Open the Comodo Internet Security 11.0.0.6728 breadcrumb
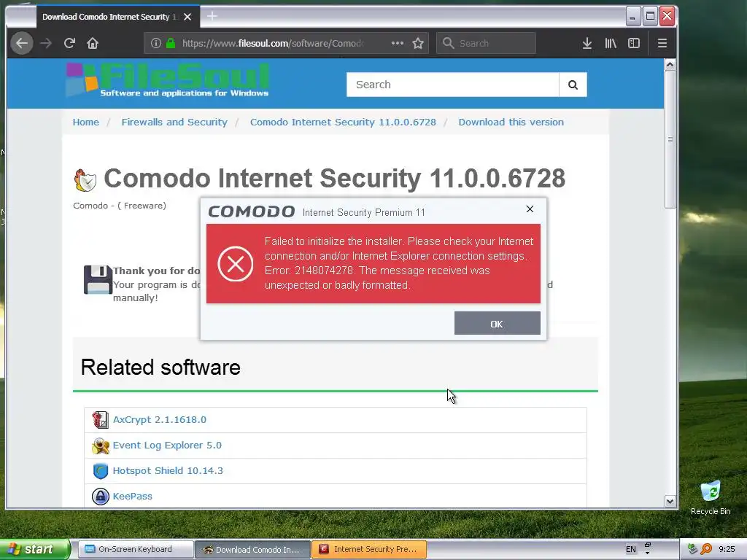This screenshot has width=747, height=560. point(343,122)
